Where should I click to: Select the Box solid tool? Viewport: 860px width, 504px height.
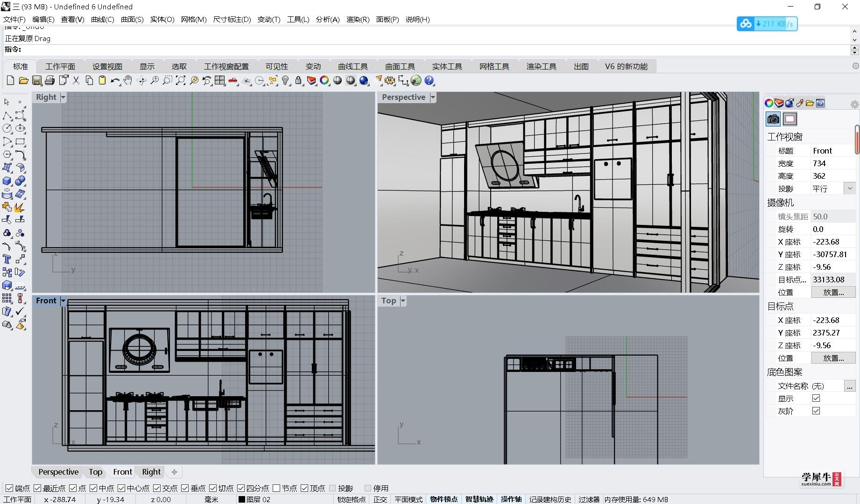pyautogui.click(x=7, y=181)
